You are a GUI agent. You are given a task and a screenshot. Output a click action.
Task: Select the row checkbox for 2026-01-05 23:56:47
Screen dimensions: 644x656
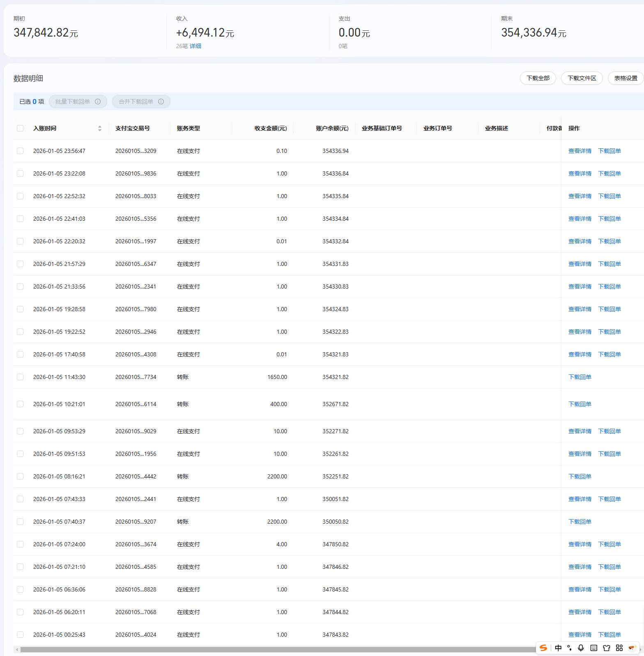pos(20,151)
